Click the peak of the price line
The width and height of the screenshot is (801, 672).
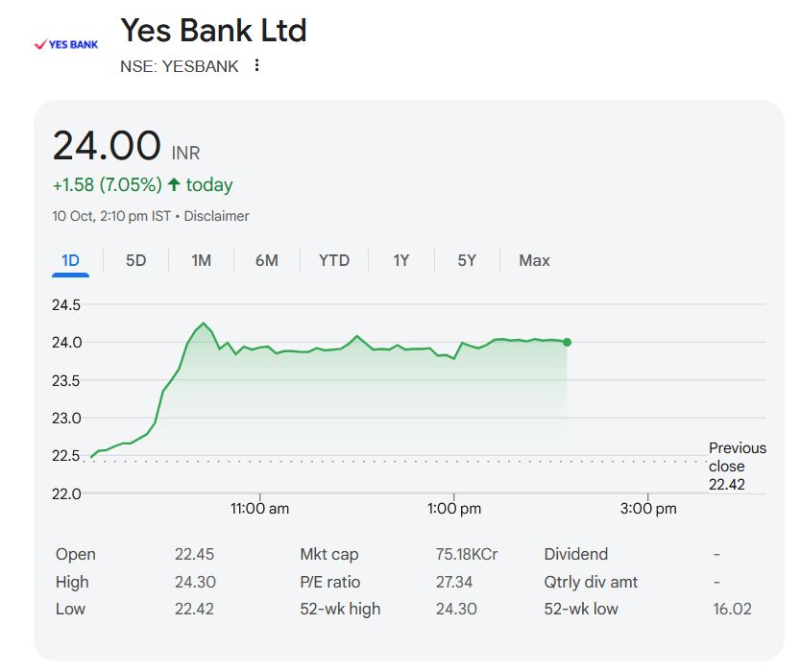203,324
